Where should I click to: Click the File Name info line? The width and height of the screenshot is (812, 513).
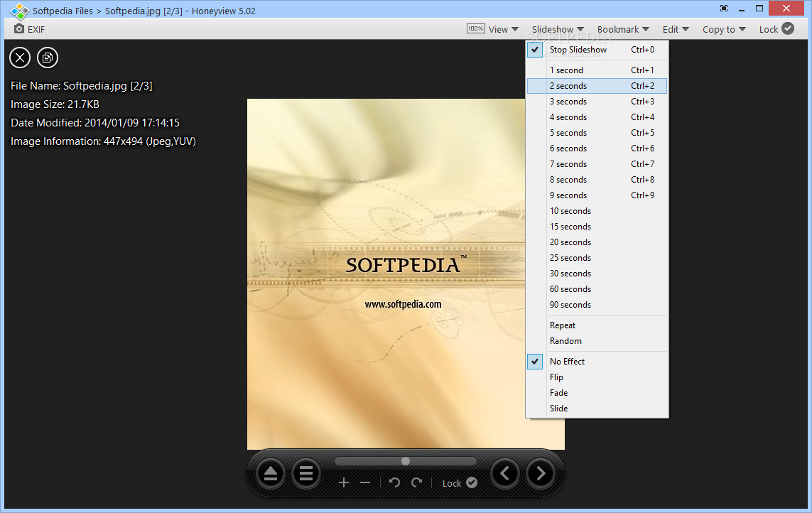pyautogui.click(x=81, y=86)
